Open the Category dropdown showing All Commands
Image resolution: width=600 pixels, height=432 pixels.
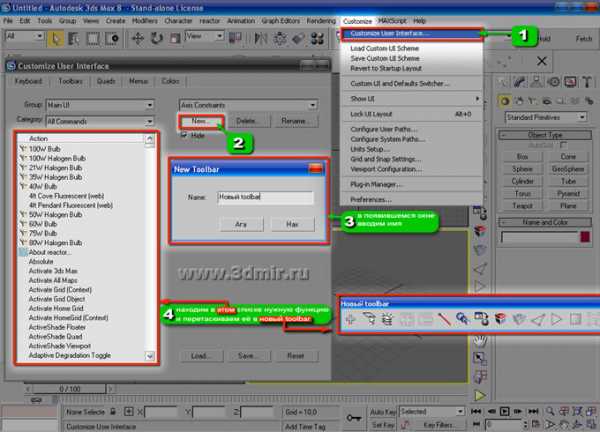point(100,121)
